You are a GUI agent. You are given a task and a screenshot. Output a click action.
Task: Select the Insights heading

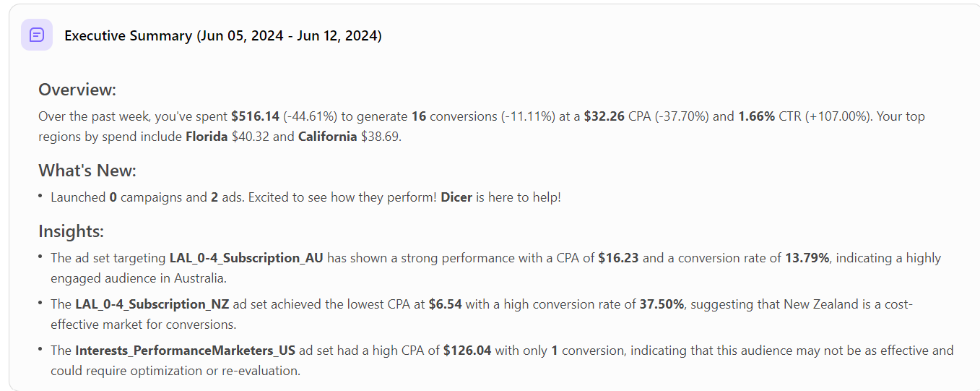(x=71, y=231)
